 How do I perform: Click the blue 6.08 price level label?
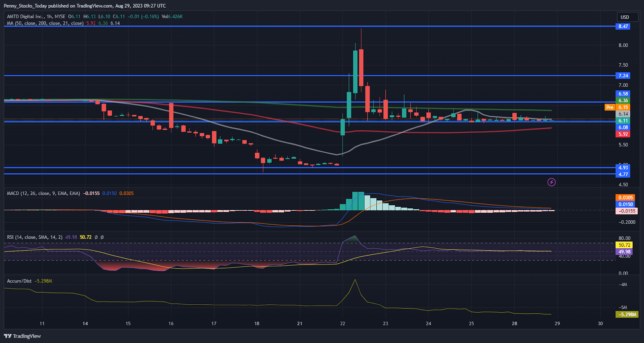point(623,127)
